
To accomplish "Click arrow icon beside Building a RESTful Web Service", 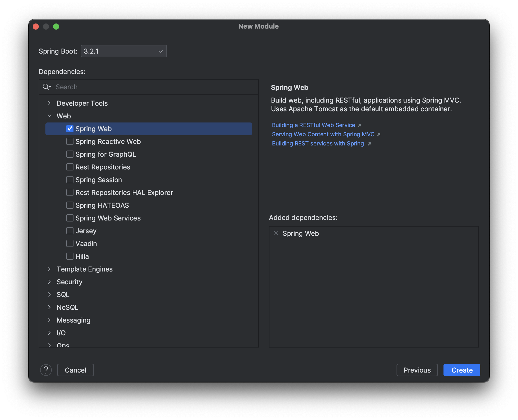I will [x=359, y=125].
